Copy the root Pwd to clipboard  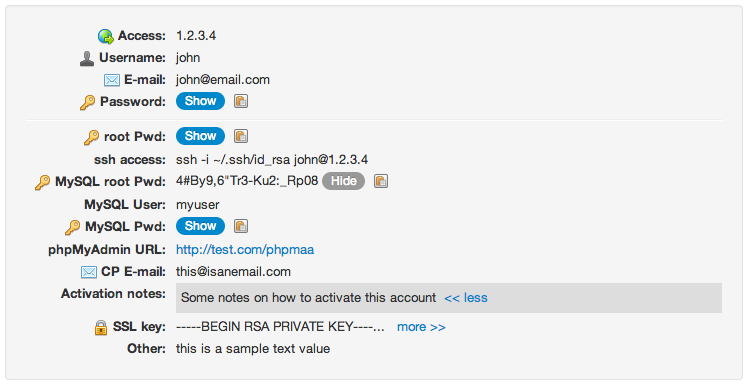[x=241, y=136]
